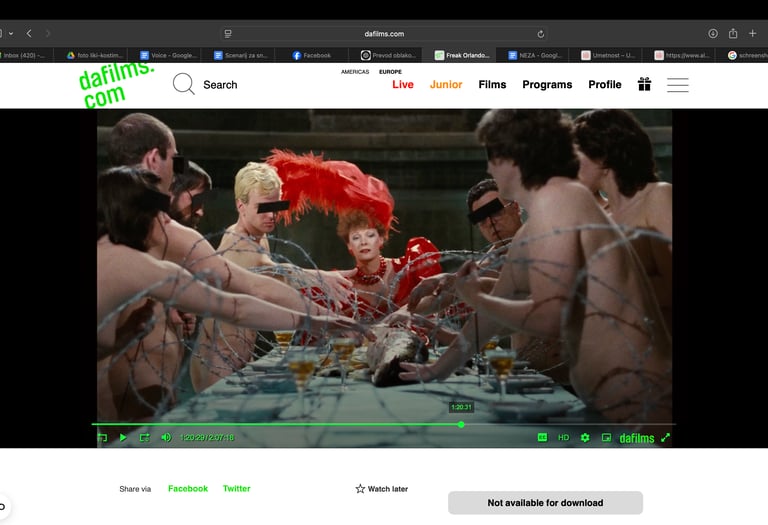The height and width of the screenshot is (525, 768).
Task: Switch to the Facebook tab
Action: [312, 55]
